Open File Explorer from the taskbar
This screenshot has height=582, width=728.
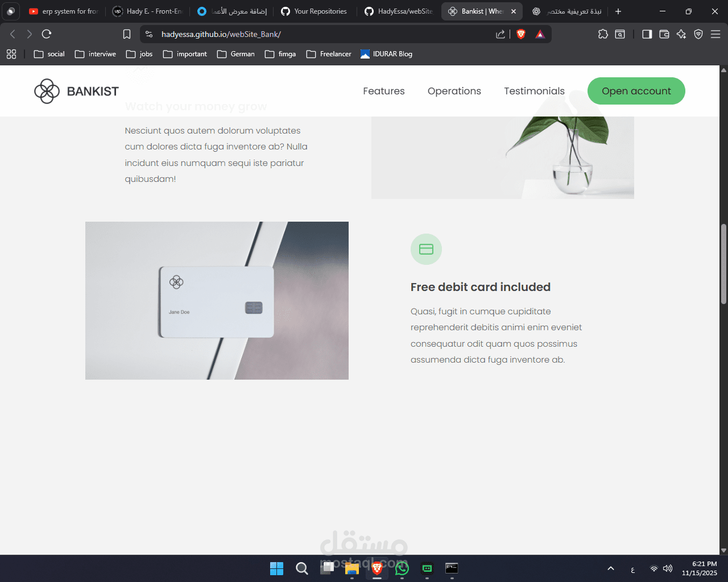(352, 568)
